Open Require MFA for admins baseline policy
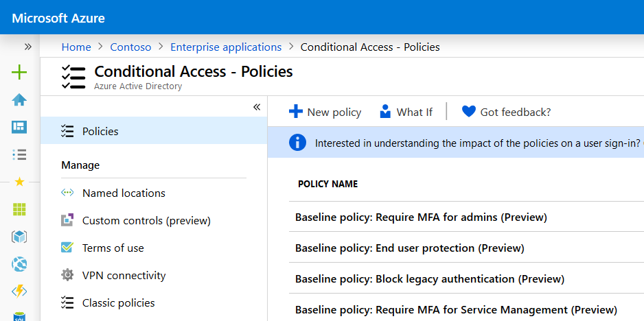Screen dimensions: 644x321 [x=421, y=217]
